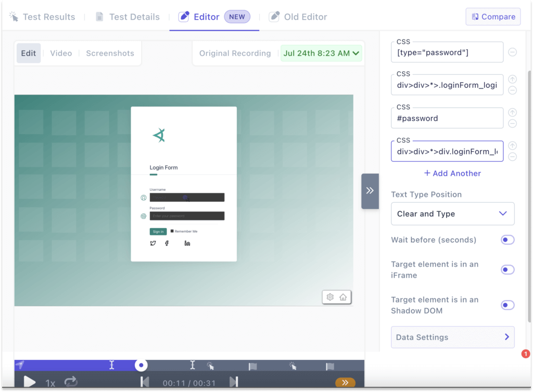The image size is (533, 392).
Task: Move the #password selector up
Action: [x=512, y=113]
